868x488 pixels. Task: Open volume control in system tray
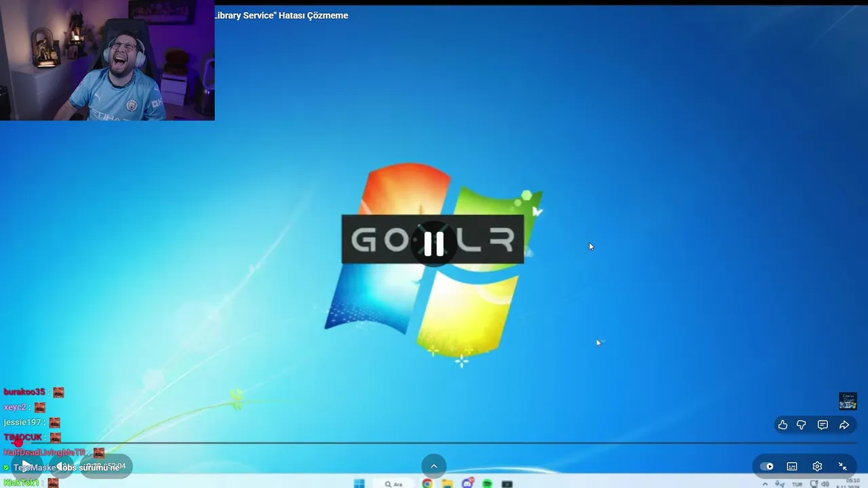[x=825, y=484]
